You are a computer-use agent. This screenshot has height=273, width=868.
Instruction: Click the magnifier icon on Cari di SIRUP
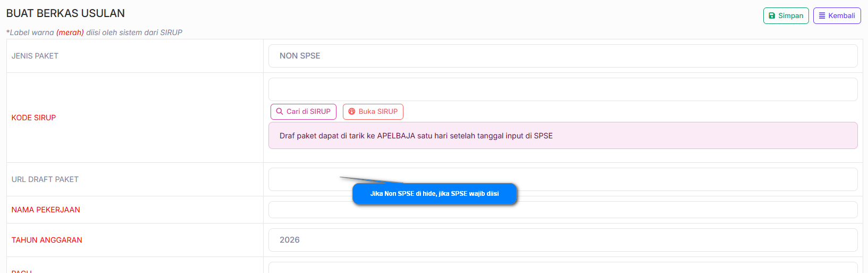pos(280,112)
